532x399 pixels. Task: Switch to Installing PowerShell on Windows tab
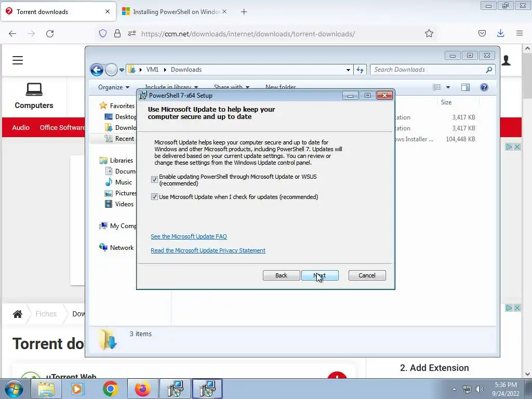tap(175, 12)
